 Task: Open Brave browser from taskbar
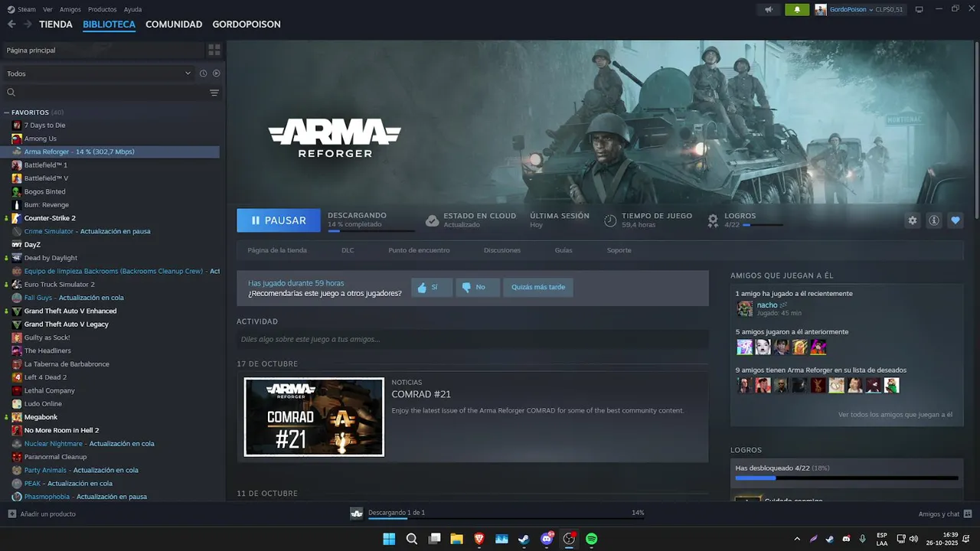click(x=479, y=539)
